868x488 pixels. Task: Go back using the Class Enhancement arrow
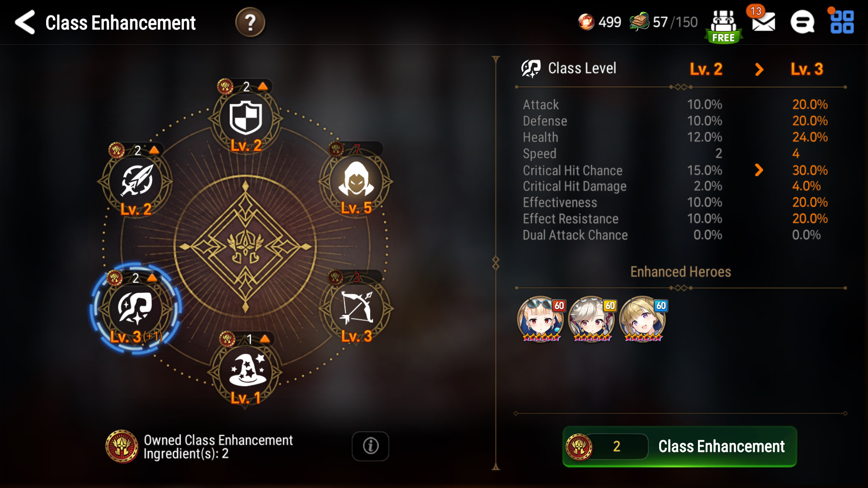[x=25, y=22]
